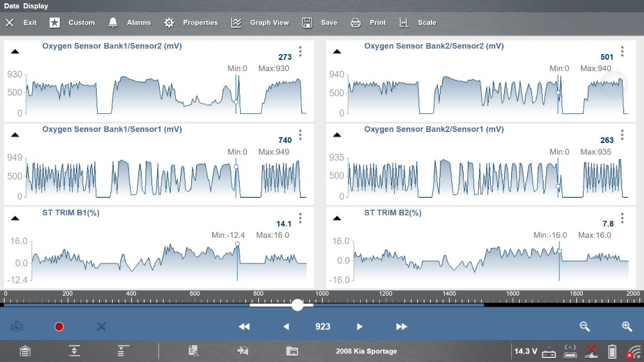Open the Properties settings
The width and height of the screenshot is (644, 362).
click(x=191, y=23)
